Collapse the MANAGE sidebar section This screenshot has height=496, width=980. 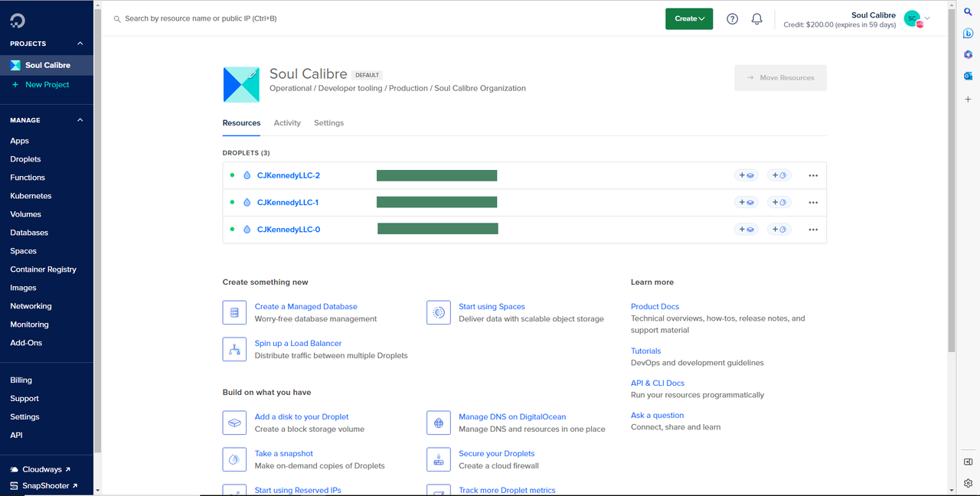click(x=80, y=120)
